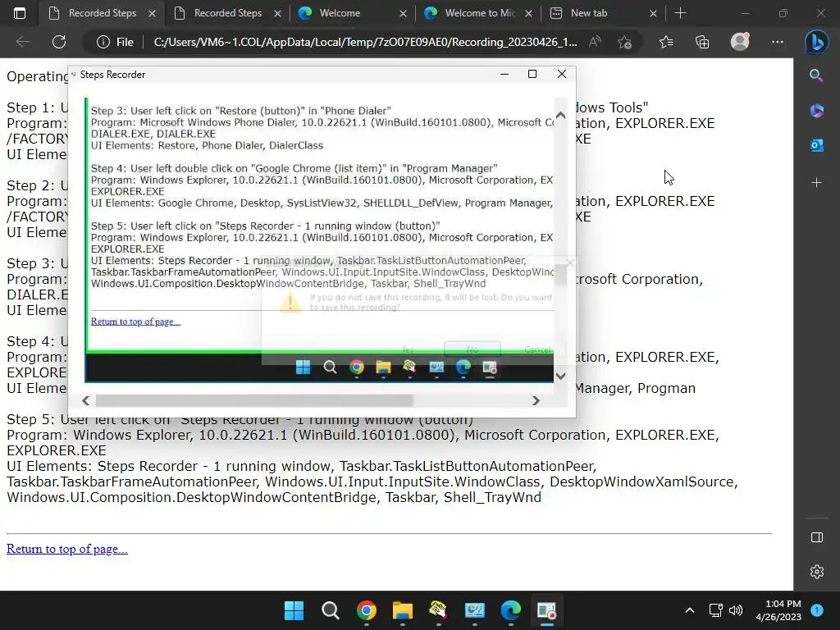
Task: Close the New tab tab
Action: click(x=653, y=13)
